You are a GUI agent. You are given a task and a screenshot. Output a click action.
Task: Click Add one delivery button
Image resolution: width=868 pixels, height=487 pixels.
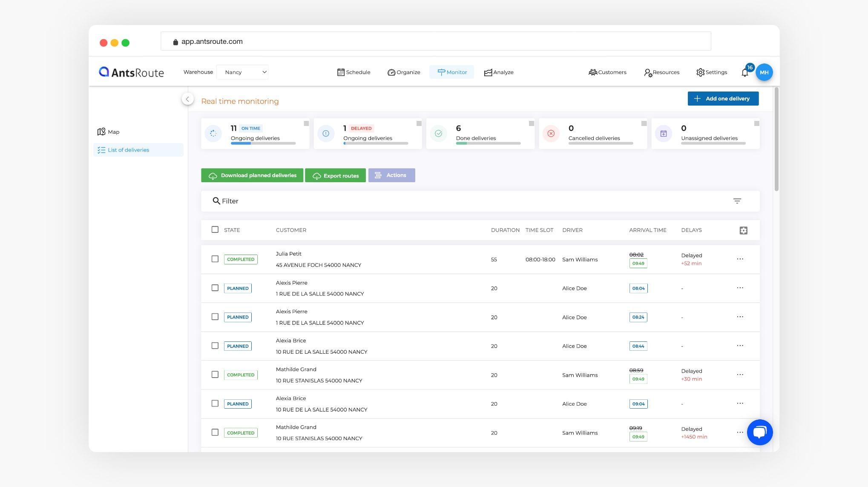click(x=722, y=98)
